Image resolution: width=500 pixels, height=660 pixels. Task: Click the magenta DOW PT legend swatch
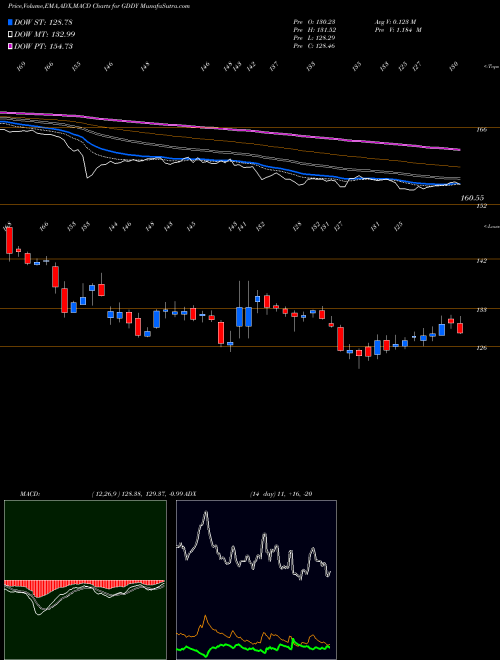click(10, 46)
